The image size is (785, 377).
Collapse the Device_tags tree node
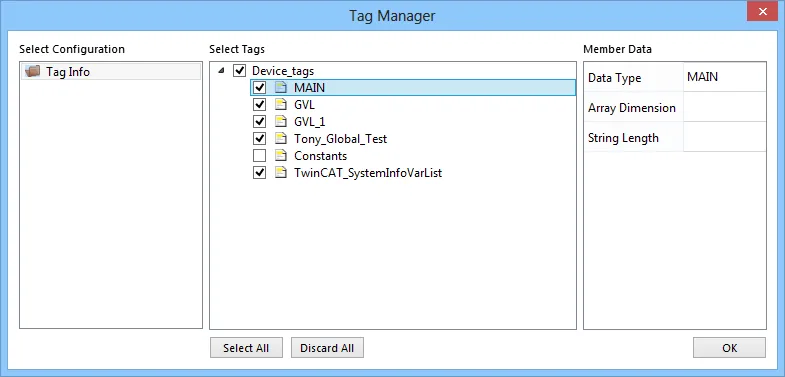point(221,71)
